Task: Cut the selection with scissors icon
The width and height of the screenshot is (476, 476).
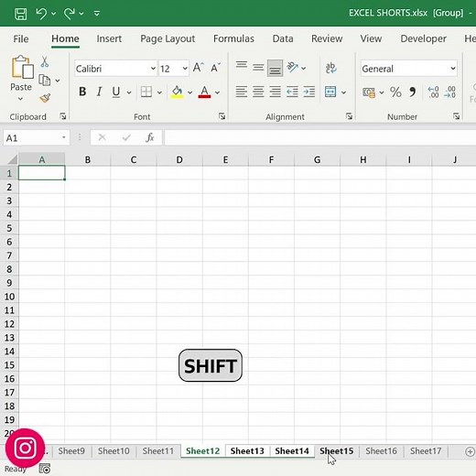Action: click(x=45, y=62)
